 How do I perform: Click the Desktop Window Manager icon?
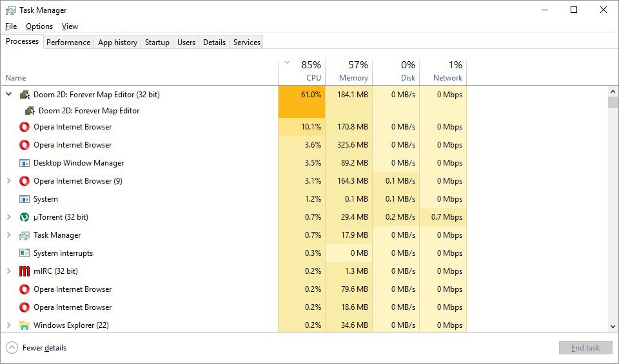(x=25, y=163)
